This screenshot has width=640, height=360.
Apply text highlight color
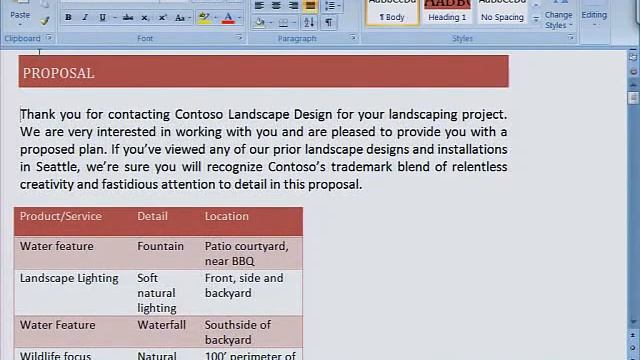click(x=204, y=18)
